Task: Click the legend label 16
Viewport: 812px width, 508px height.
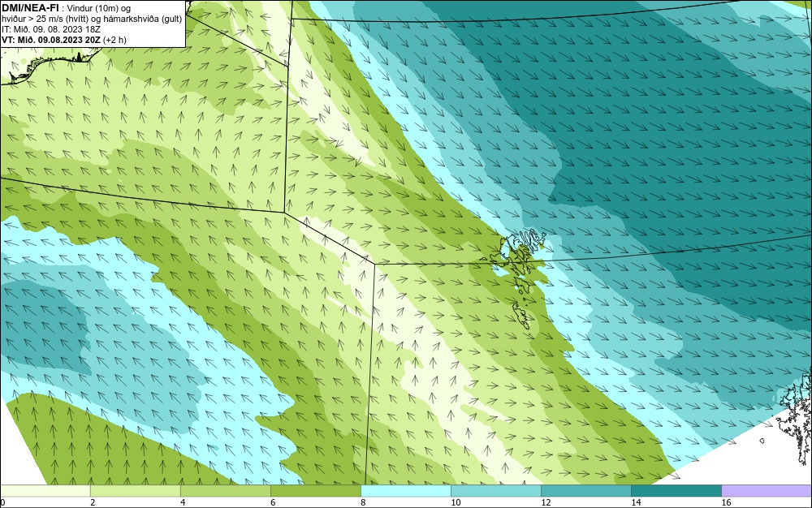Action: click(726, 502)
